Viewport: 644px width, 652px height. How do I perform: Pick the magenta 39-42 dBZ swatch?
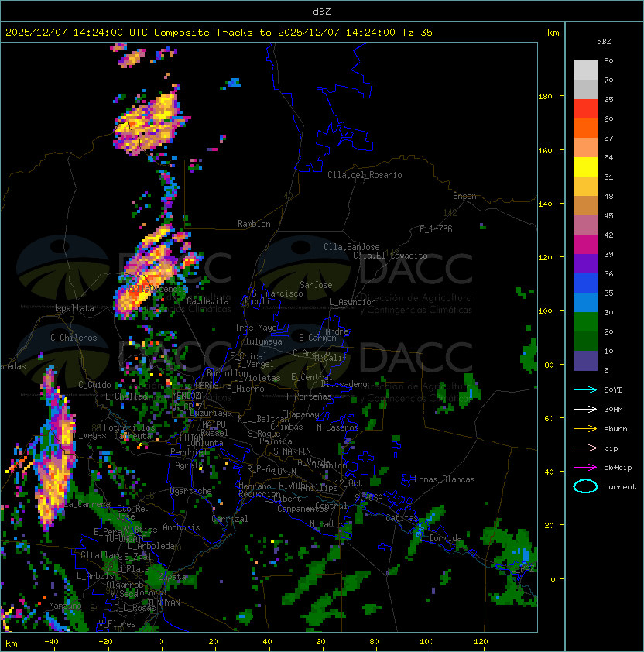tap(585, 245)
